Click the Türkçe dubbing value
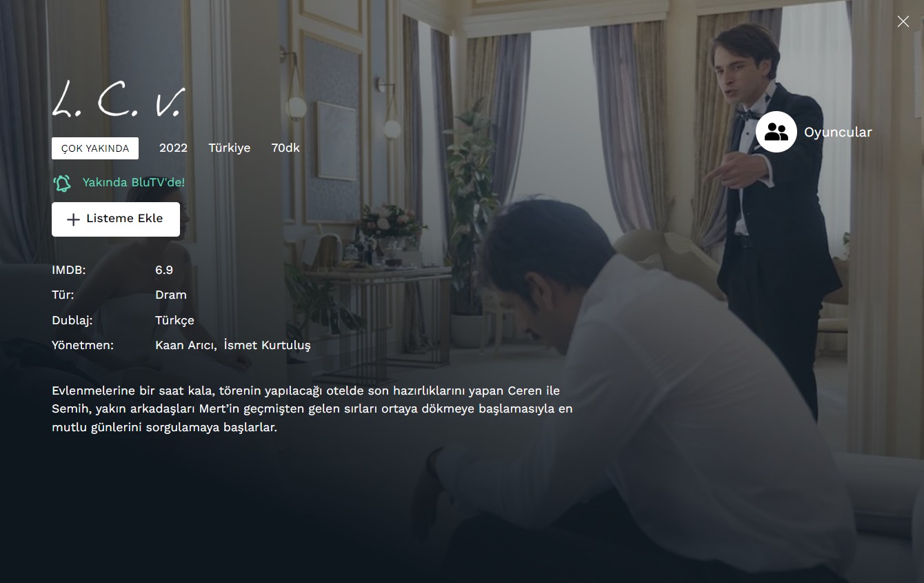The image size is (924, 583). (x=174, y=320)
